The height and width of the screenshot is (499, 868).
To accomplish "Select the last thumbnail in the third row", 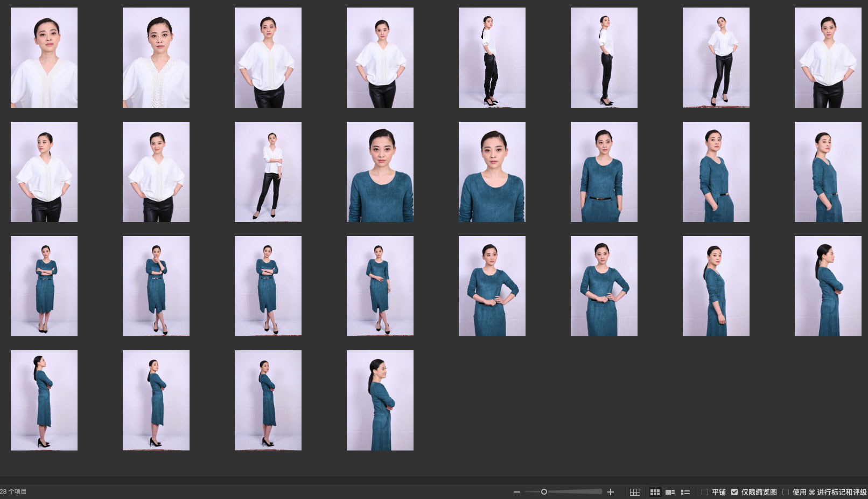I will point(828,286).
